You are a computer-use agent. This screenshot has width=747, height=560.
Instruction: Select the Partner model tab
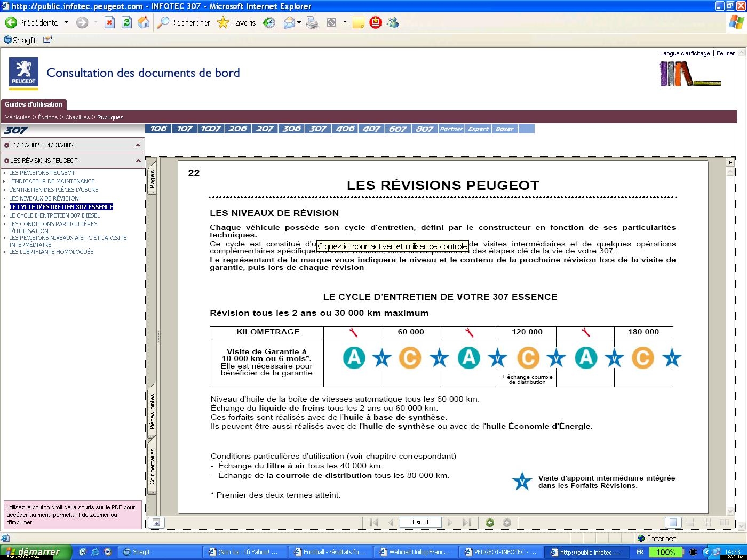pyautogui.click(x=451, y=129)
